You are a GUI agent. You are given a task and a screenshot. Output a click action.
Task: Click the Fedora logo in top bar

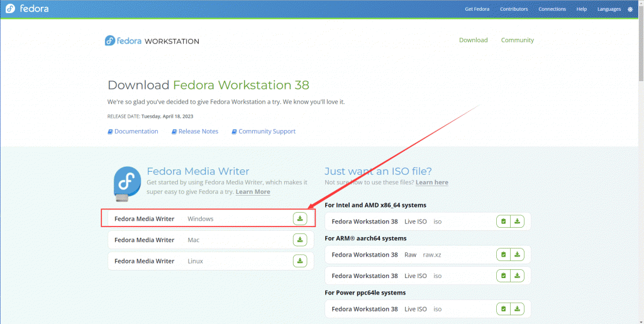point(26,9)
